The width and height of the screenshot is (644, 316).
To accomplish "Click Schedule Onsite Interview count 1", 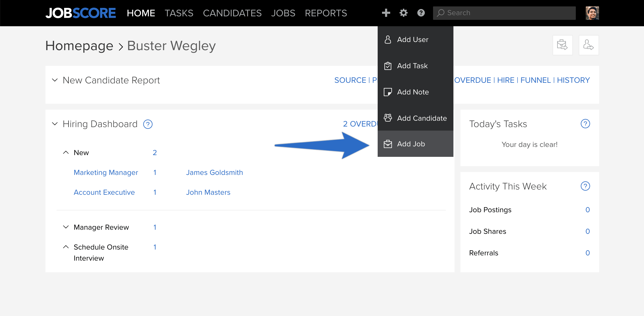I will point(155,247).
